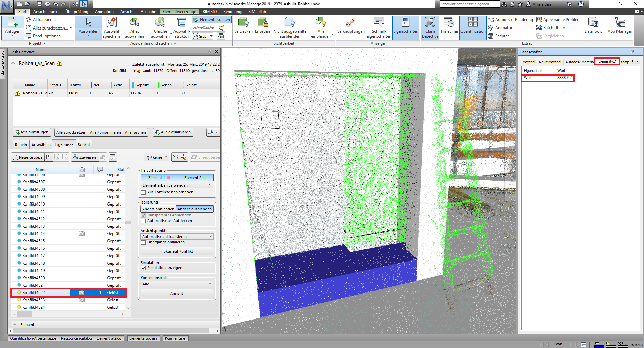Toggle Automatisches Aufdecken checkbox

(144, 221)
